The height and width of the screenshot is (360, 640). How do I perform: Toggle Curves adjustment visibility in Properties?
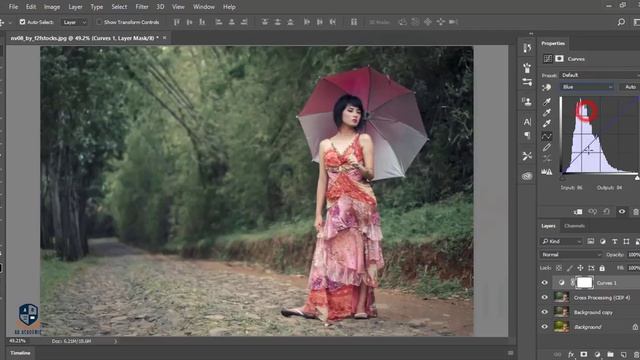pyautogui.click(x=622, y=211)
